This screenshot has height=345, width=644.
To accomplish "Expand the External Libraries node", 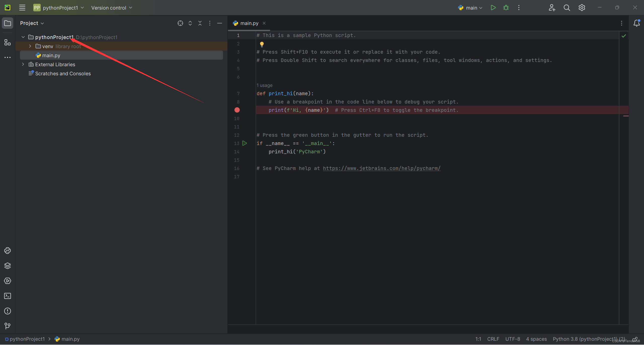I will pyautogui.click(x=23, y=64).
